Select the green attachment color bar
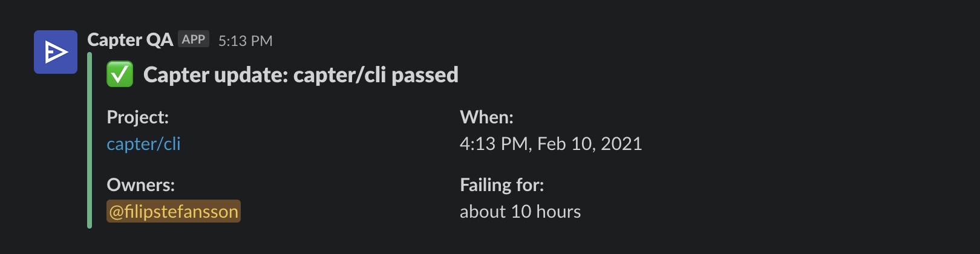This screenshot has height=254, width=980. (x=90, y=140)
